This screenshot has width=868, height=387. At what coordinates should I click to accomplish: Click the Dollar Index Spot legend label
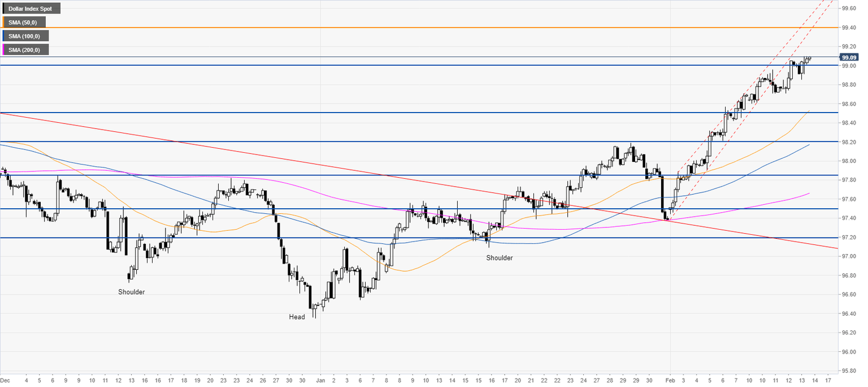(x=32, y=8)
